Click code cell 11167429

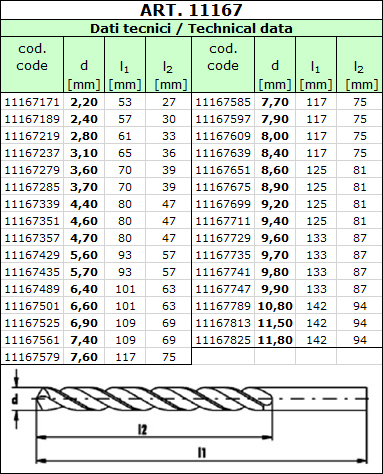pyautogui.click(x=32, y=255)
